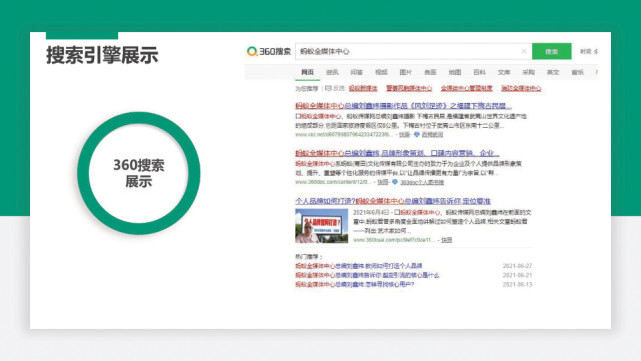The height and width of the screenshot is (361, 641).
Task: Click the 搜索引擎展示 slide heading
Action: click(x=102, y=55)
